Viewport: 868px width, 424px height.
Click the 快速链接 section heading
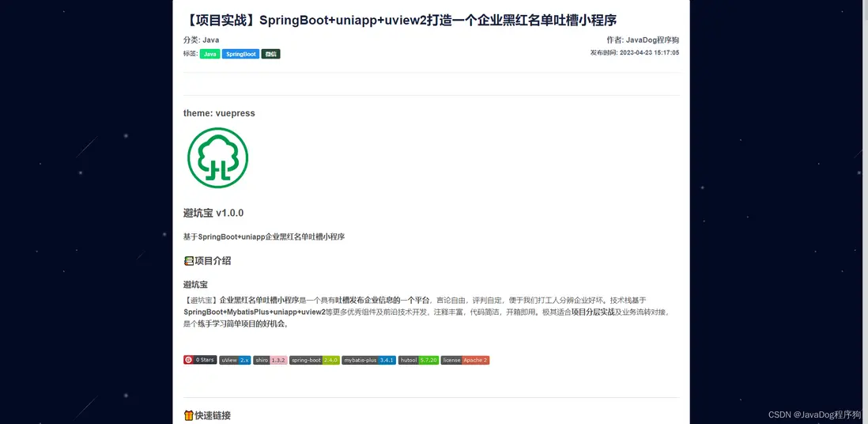coord(213,415)
